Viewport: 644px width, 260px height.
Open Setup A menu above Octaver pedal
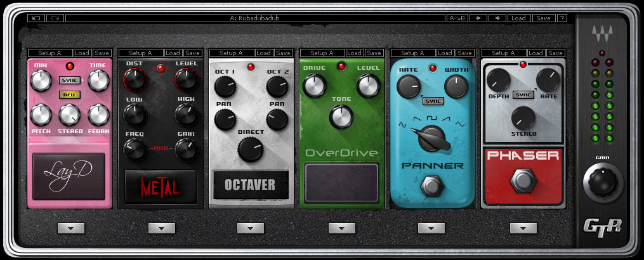tap(232, 53)
